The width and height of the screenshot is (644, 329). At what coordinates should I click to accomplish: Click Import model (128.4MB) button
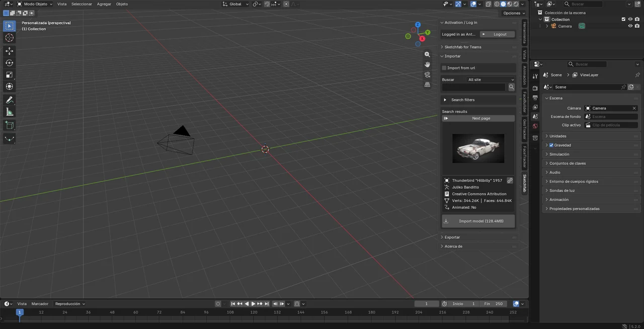coord(478,221)
